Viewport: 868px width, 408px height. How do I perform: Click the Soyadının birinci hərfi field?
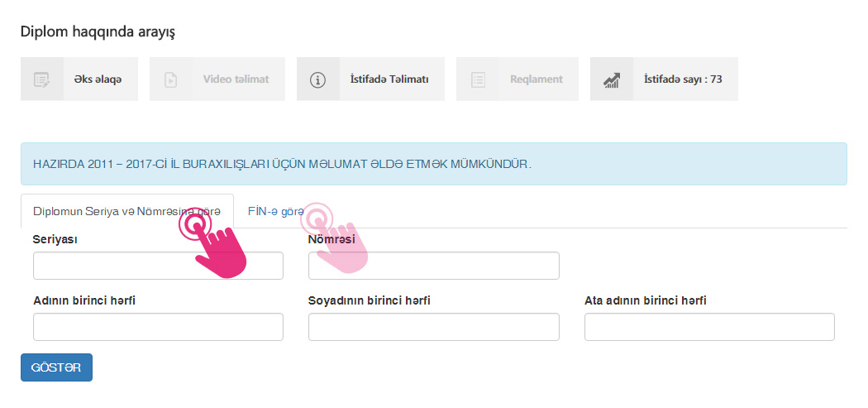[433, 327]
